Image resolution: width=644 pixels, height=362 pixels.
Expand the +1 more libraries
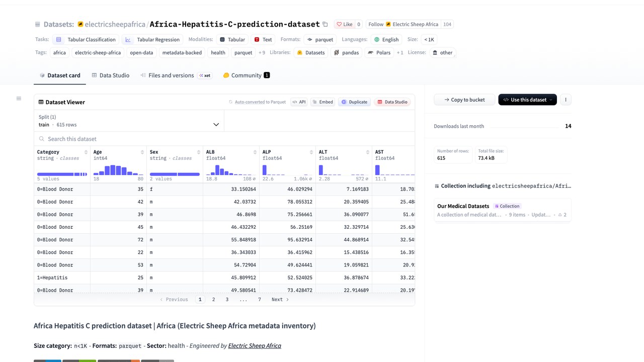point(400,52)
